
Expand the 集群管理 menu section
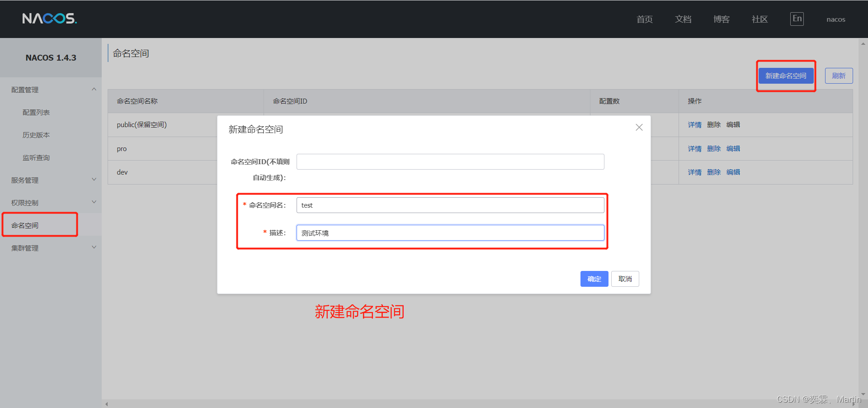[94, 248]
